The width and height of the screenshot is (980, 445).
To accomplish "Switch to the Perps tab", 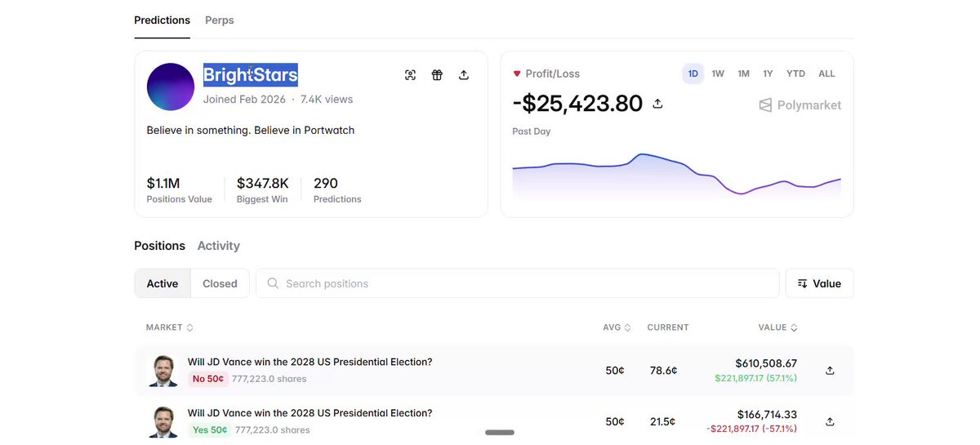I will coord(220,20).
